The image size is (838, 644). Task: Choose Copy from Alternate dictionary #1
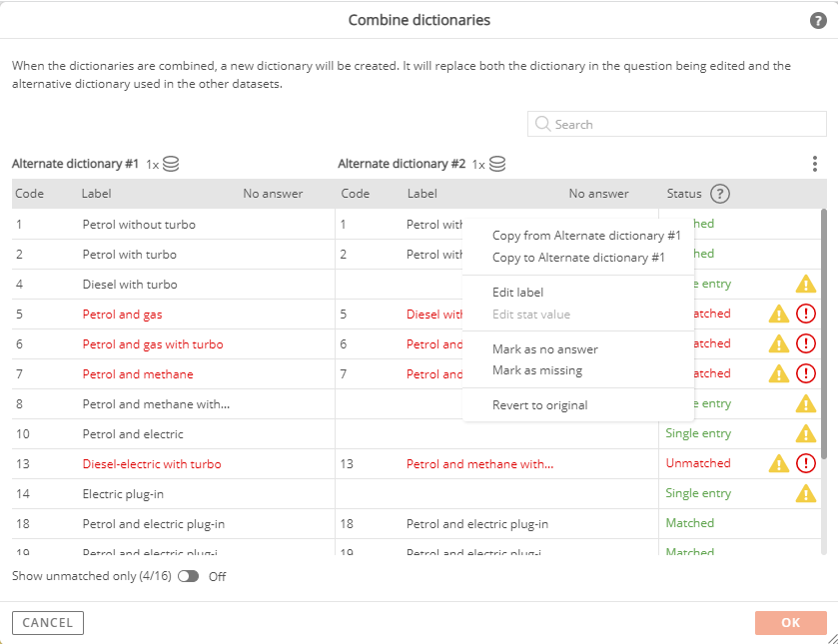click(x=586, y=236)
